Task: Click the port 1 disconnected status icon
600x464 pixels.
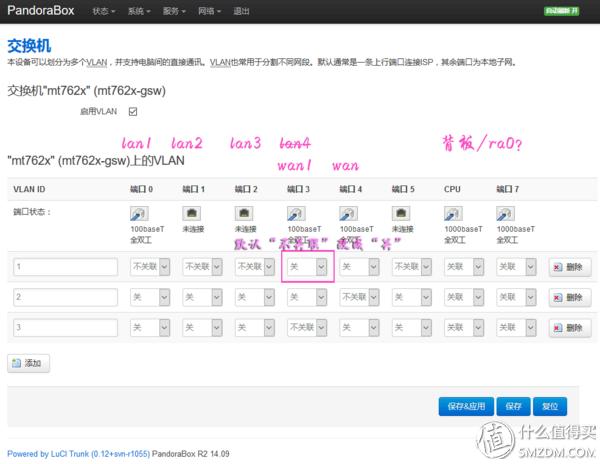Action: tap(191, 213)
